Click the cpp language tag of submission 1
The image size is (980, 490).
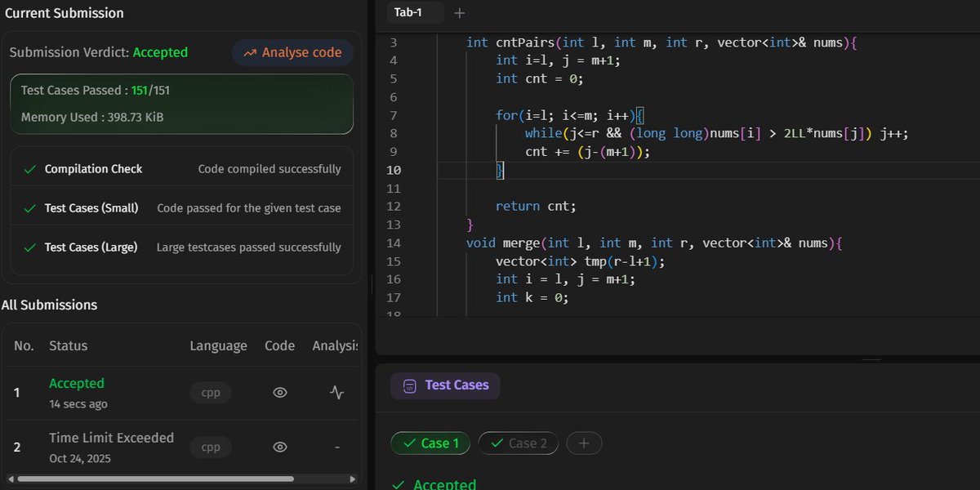[211, 393]
